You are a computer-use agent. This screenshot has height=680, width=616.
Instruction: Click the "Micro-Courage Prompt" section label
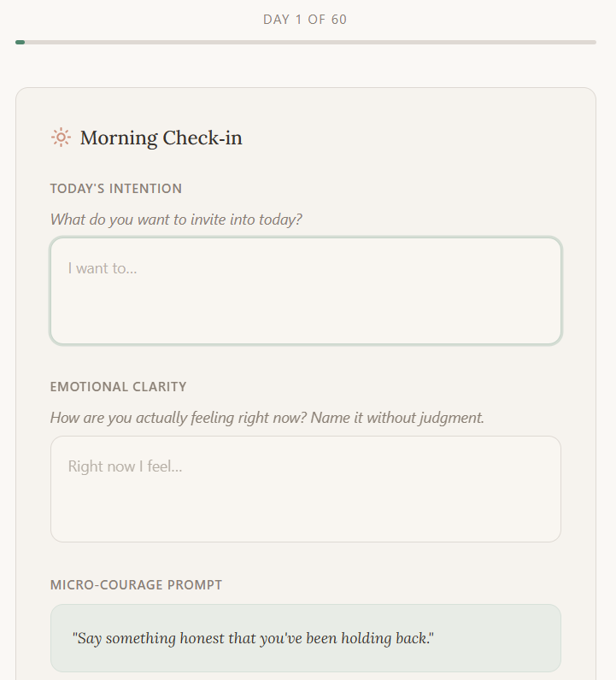[136, 585]
